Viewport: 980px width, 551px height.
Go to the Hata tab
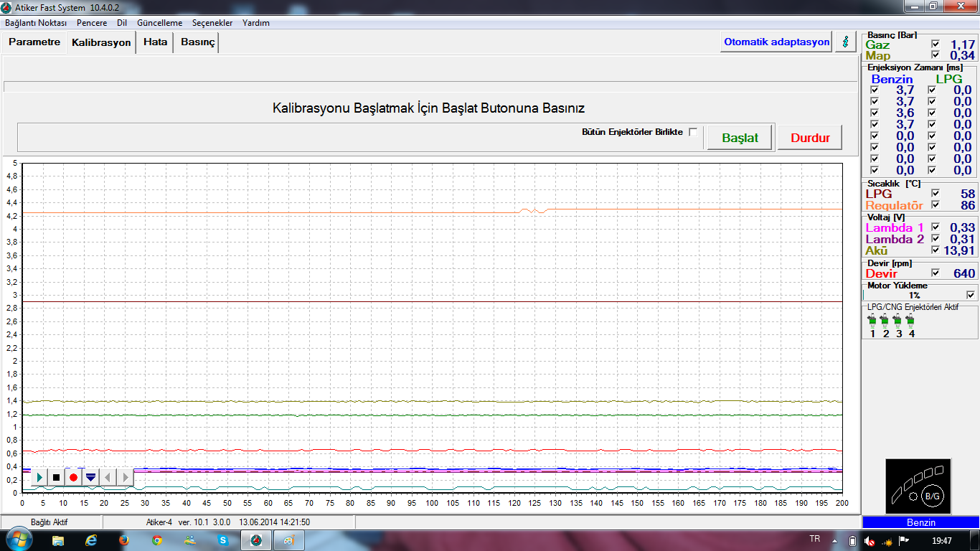(155, 42)
